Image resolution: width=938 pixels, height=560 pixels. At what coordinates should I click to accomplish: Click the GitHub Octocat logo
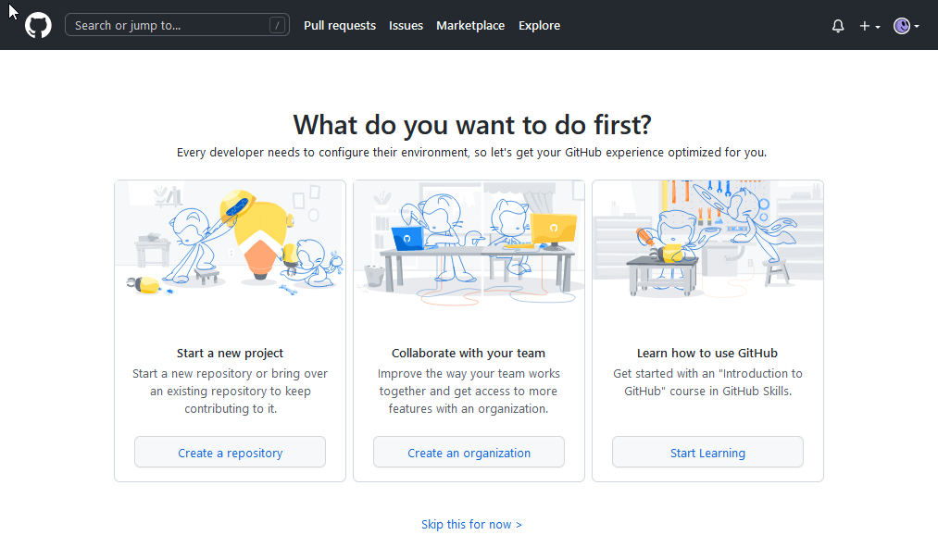pyautogui.click(x=38, y=26)
